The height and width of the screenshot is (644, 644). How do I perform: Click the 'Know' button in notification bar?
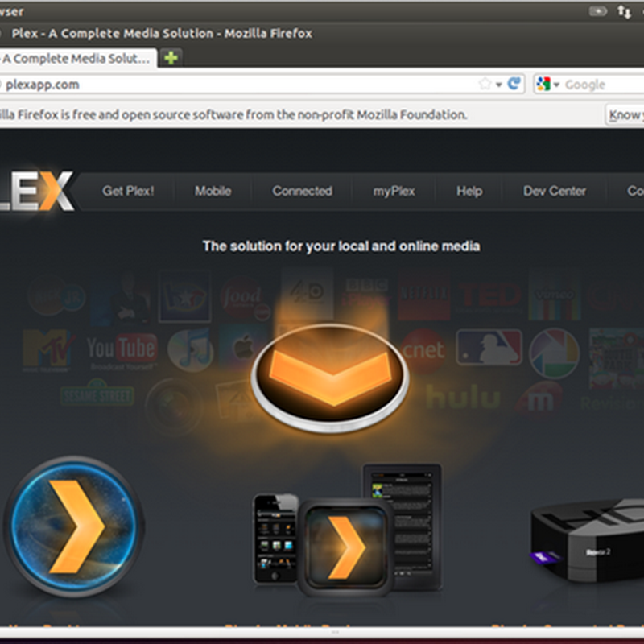(625, 114)
